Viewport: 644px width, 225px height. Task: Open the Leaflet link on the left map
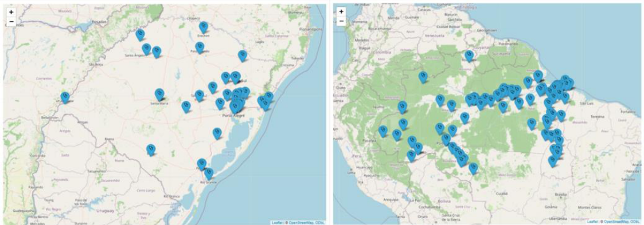(277, 223)
